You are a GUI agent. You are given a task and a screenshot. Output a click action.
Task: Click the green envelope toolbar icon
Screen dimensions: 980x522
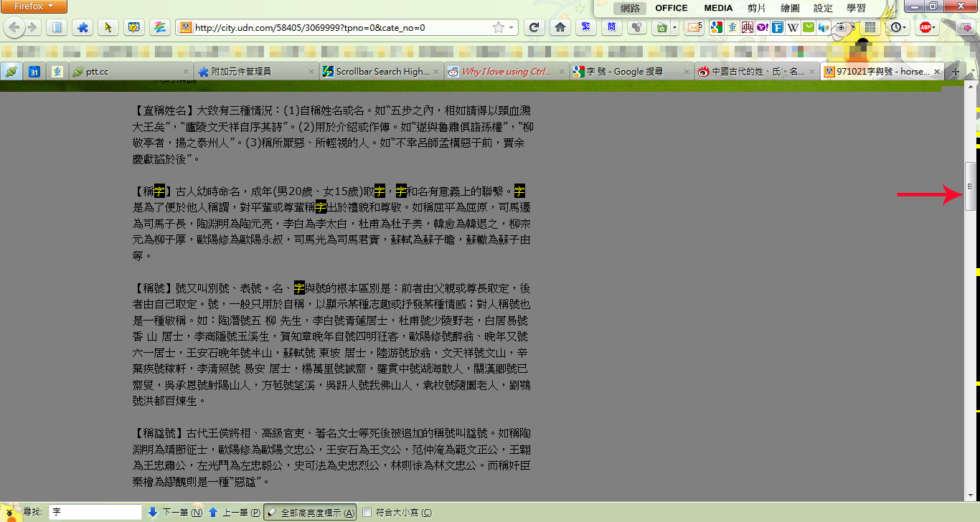pyautogui.click(x=809, y=28)
